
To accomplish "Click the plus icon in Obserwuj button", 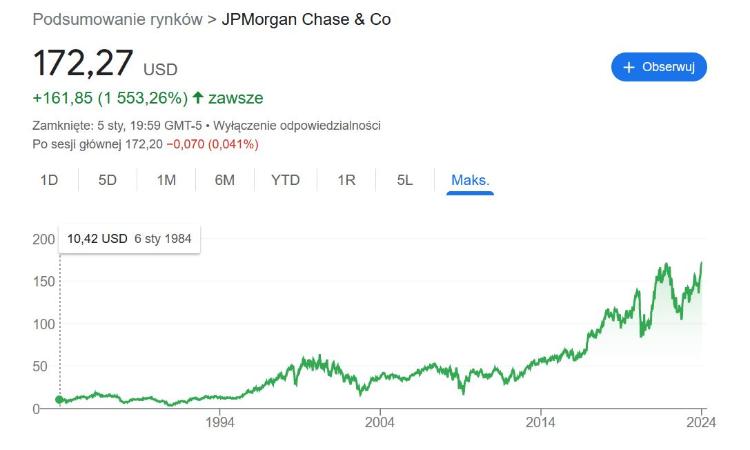I will (x=629, y=67).
